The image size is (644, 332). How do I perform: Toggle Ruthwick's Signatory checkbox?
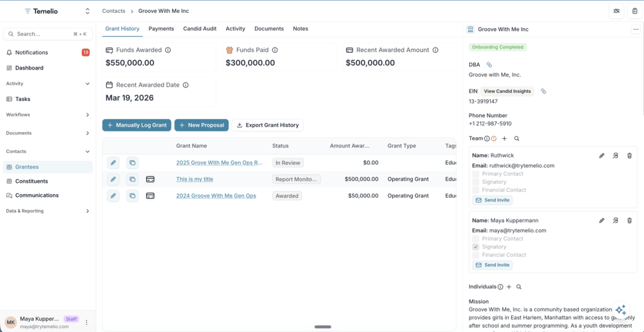[x=476, y=182]
